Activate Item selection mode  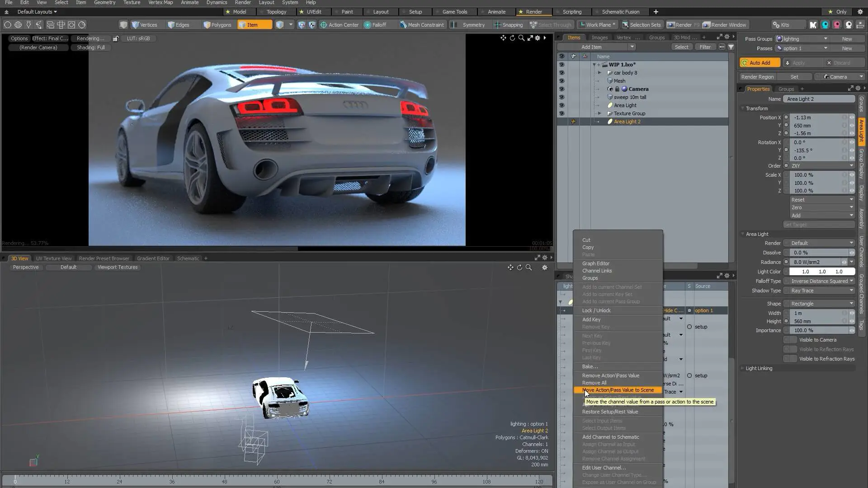[255, 25]
